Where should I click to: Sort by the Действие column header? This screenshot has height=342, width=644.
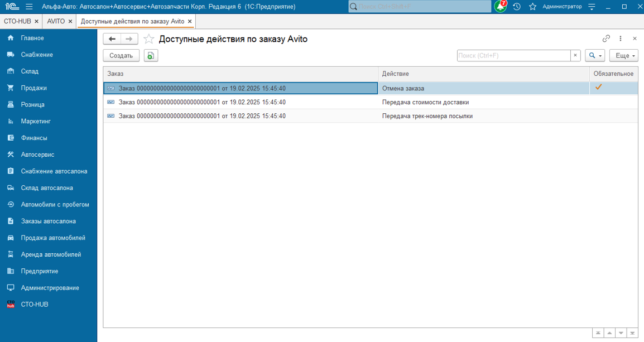coord(484,74)
